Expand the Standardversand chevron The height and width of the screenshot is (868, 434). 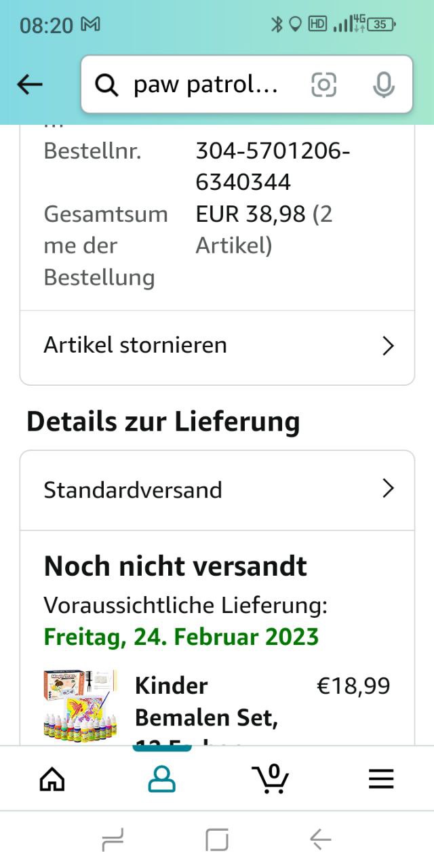pos(388,489)
